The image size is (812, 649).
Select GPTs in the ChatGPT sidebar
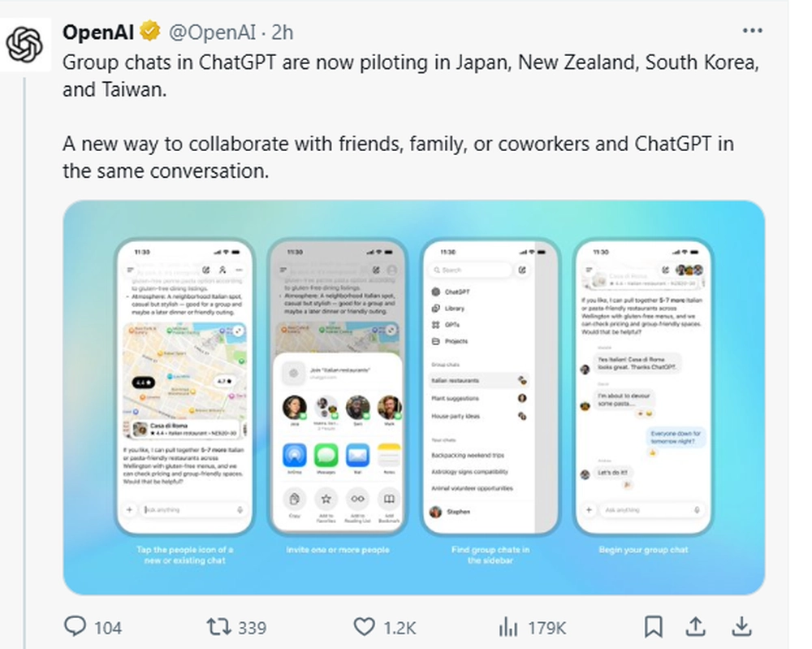tap(452, 325)
